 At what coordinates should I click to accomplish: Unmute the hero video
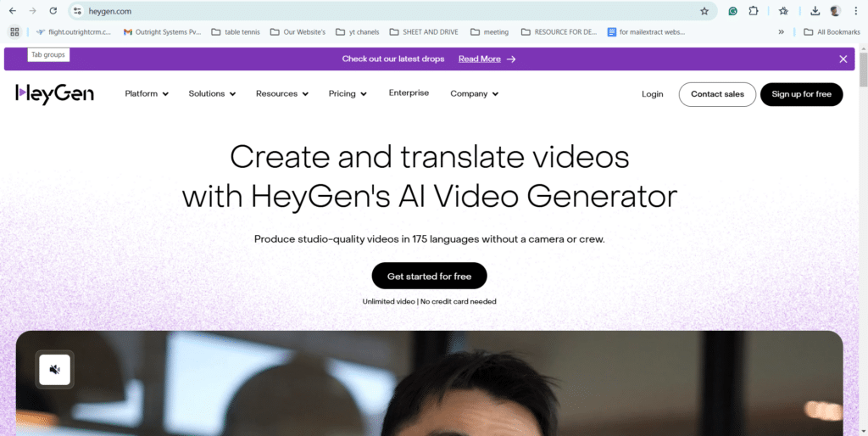point(55,370)
